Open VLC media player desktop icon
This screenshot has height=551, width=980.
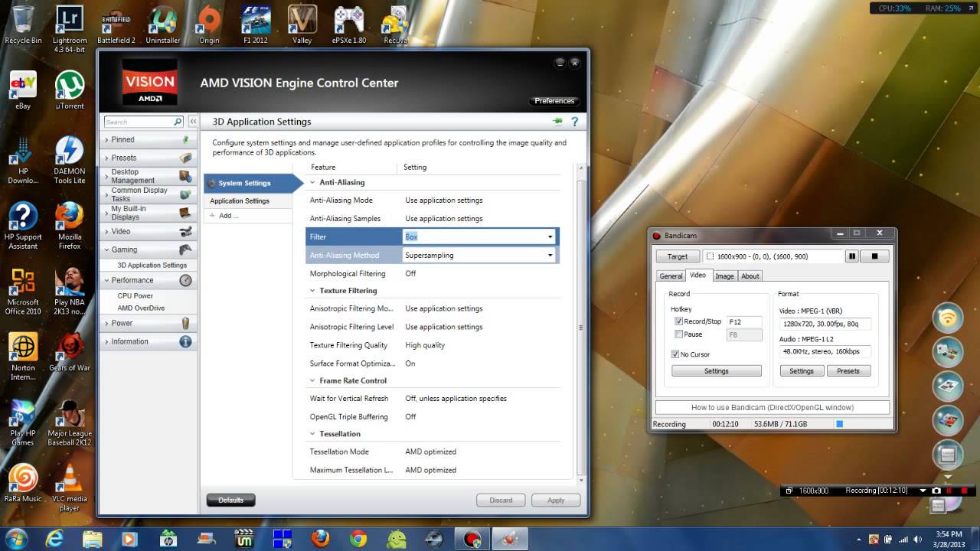coord(70,487)
